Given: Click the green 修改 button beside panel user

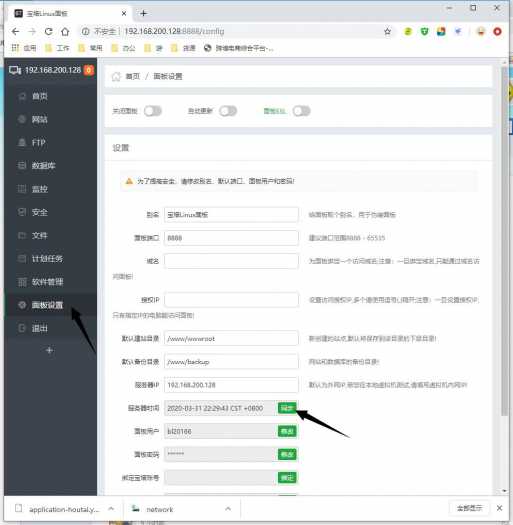Looking at the screenshot, I should click(287, 431).
